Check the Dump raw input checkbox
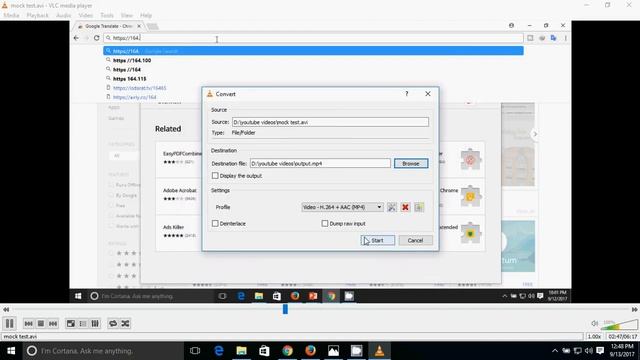 325,224
